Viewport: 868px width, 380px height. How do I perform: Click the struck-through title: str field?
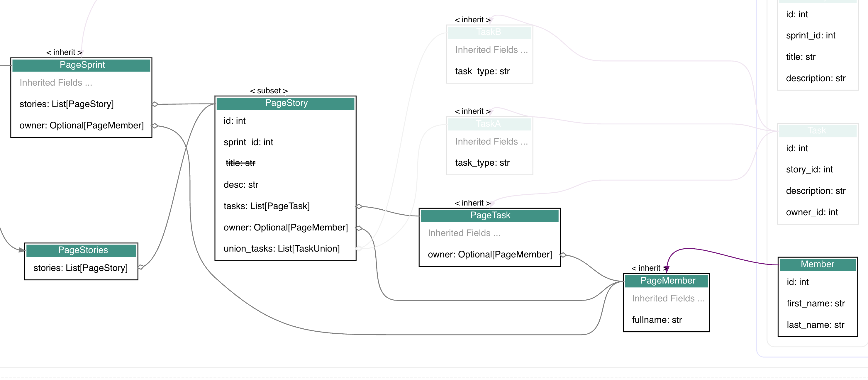(240, 163)
